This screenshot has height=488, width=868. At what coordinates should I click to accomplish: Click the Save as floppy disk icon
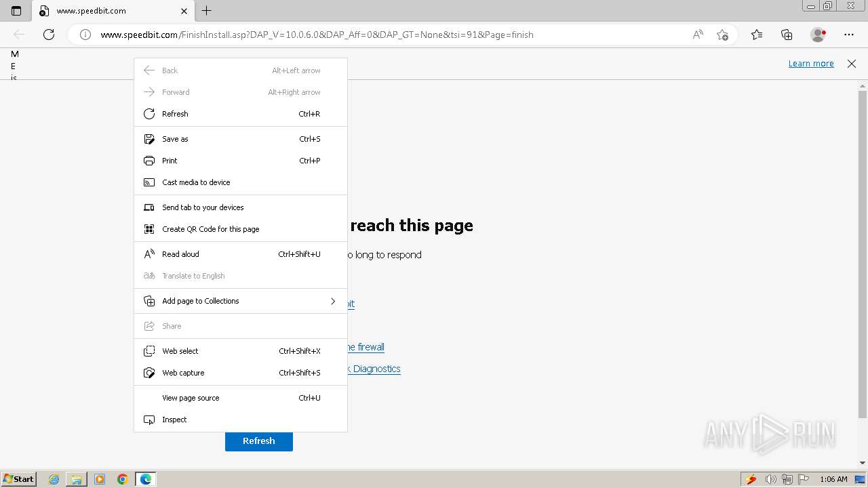point(149,139)
